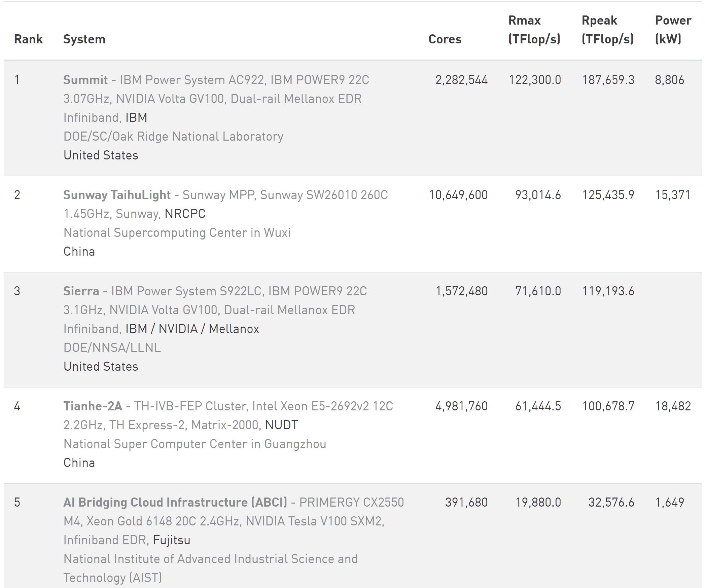The image size is (705, 588).
Task: Open National Super Computer Center in Guangzhou
Action: point(195,444)
